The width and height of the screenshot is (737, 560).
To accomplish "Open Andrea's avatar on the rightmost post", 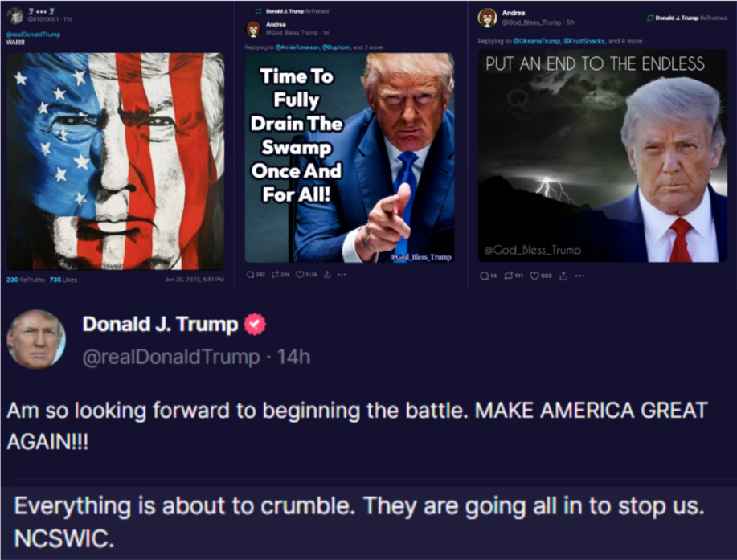I will [487, 18].
